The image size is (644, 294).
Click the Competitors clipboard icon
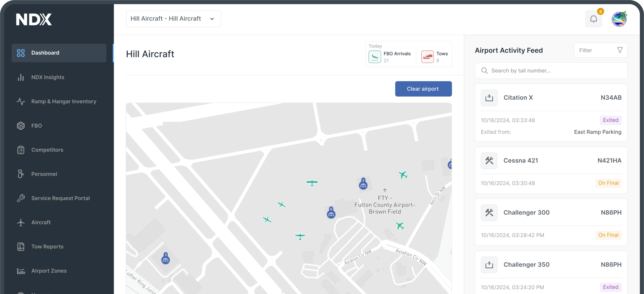[21, 150]
